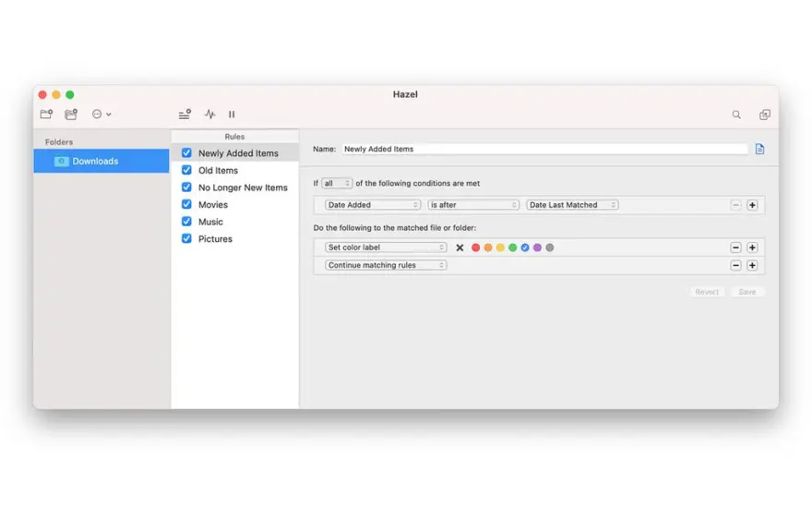Toggle the Pictures rule checkbox

click(186, 238)
